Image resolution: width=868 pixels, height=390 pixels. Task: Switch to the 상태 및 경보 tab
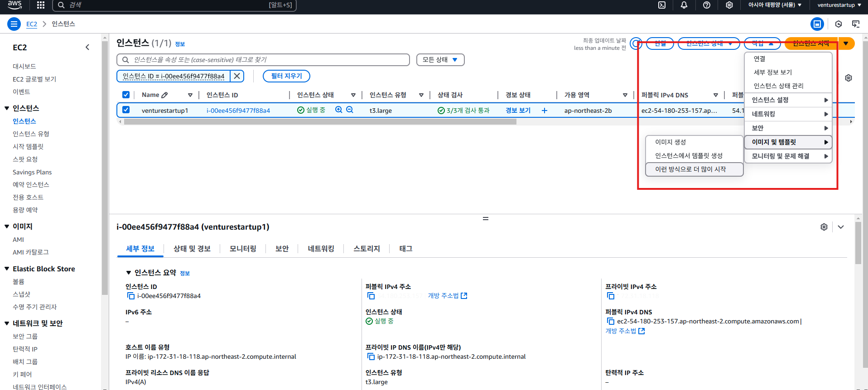pos(192,249)
